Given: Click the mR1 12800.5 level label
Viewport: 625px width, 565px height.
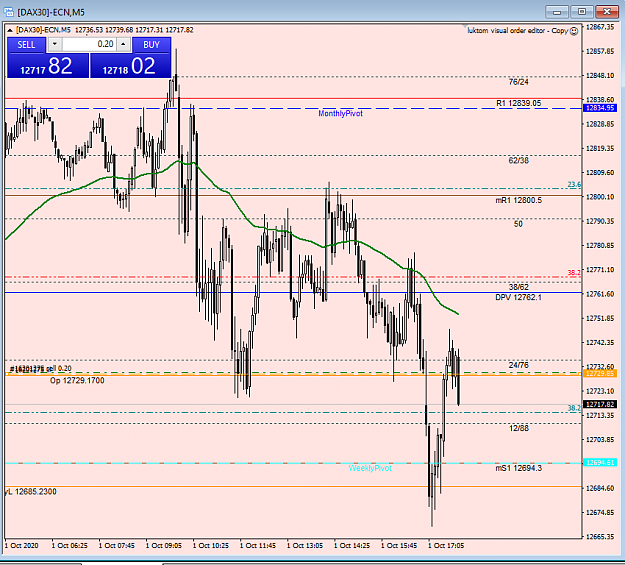Looking at the screenshot, I should coord(519,200).
